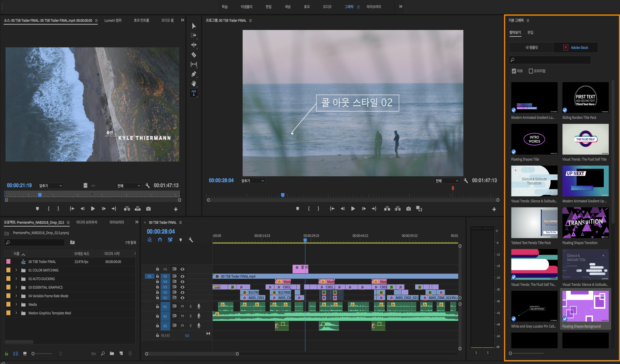This screenshot has height=364, width=620.
Task: Enable the 프리미엄 checkbox
Action: (x=531, y=71)
